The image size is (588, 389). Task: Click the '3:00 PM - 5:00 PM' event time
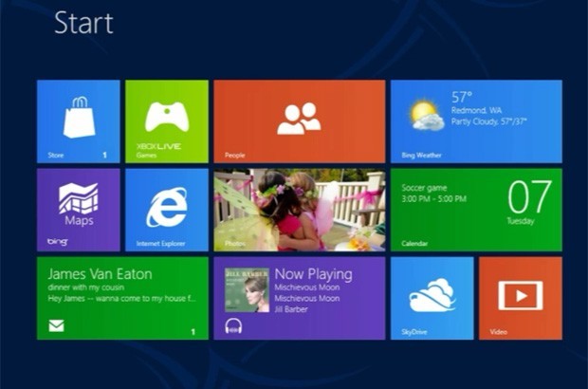point(433,199)
